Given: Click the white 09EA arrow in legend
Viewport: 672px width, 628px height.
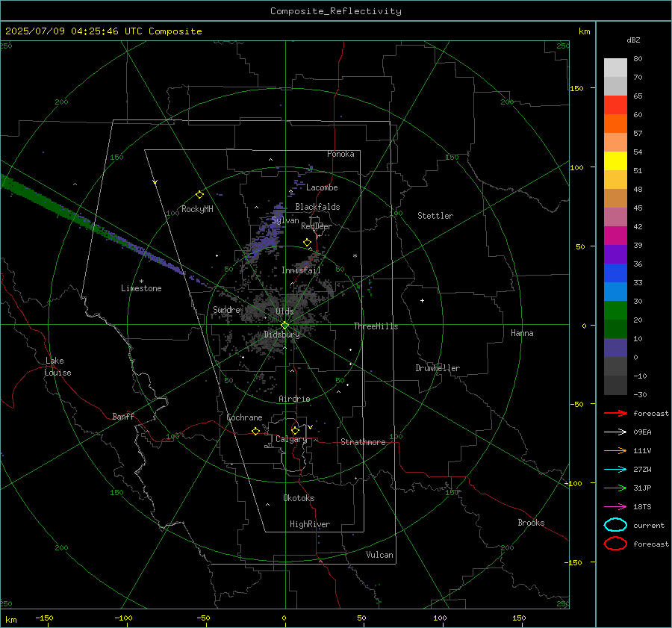Looking at the screenshot, I should 615,432.
